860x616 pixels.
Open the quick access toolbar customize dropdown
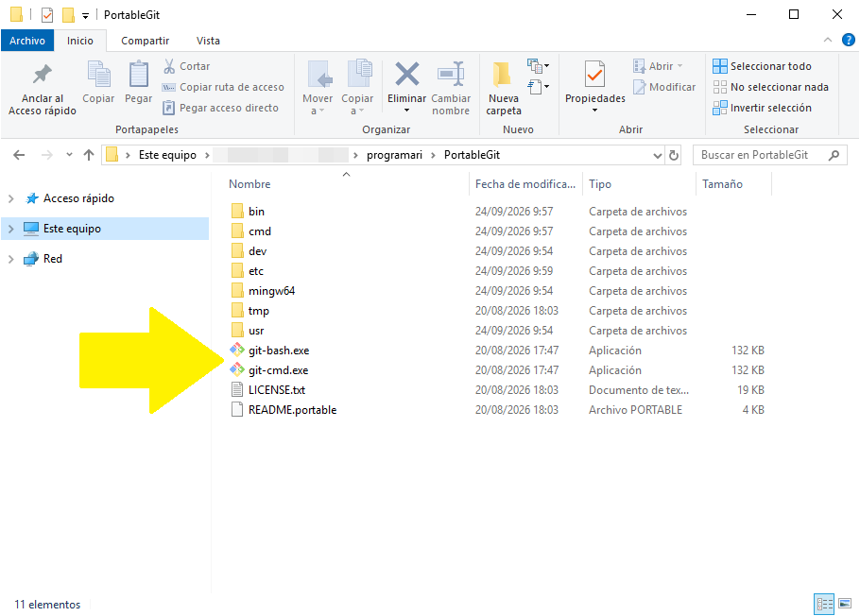coord(86,16)
